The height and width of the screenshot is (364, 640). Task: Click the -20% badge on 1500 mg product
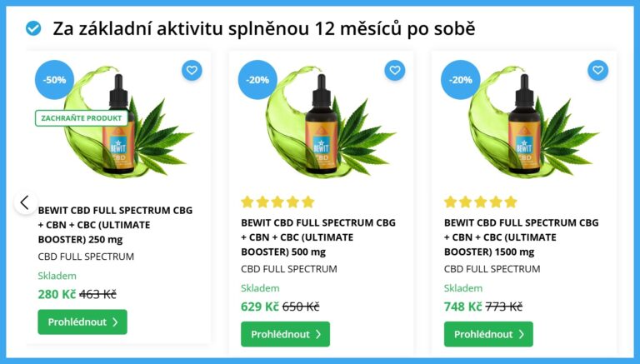[x=460, y=80]
